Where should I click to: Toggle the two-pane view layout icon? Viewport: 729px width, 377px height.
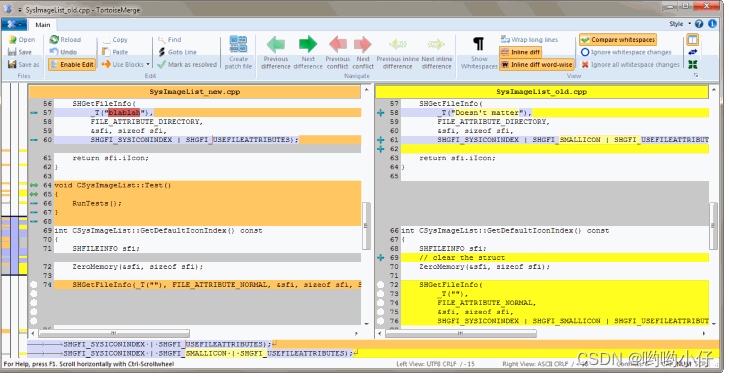point(693,40)
